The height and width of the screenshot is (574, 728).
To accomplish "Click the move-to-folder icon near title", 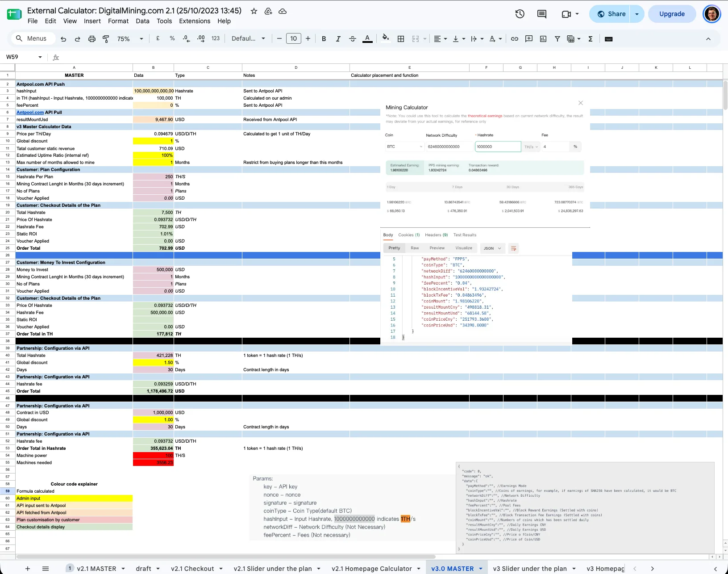I will point(268,11).
